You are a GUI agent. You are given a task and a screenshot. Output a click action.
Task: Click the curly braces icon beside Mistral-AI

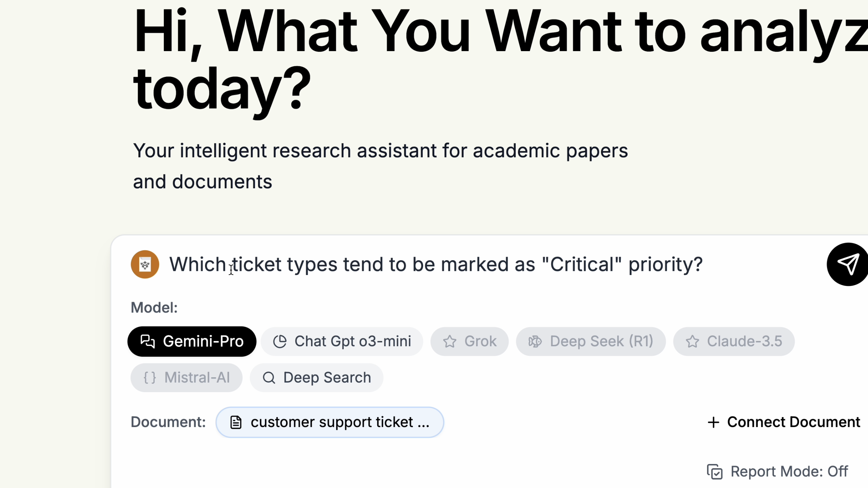[x=149, y=378]
